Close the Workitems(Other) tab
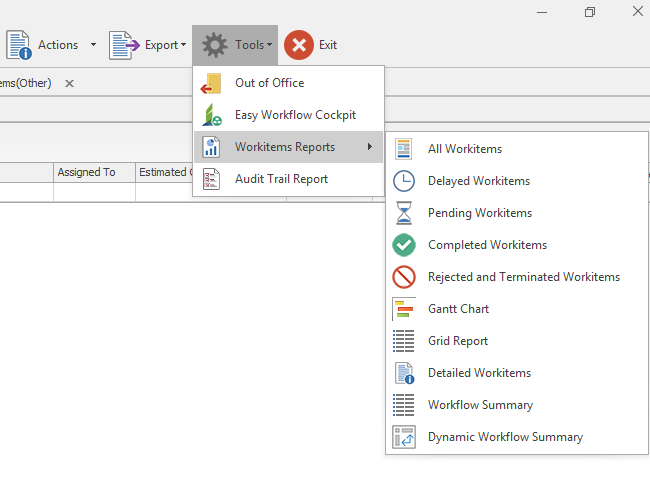This screenshot has height=494, width=650. tap(69, 83)
